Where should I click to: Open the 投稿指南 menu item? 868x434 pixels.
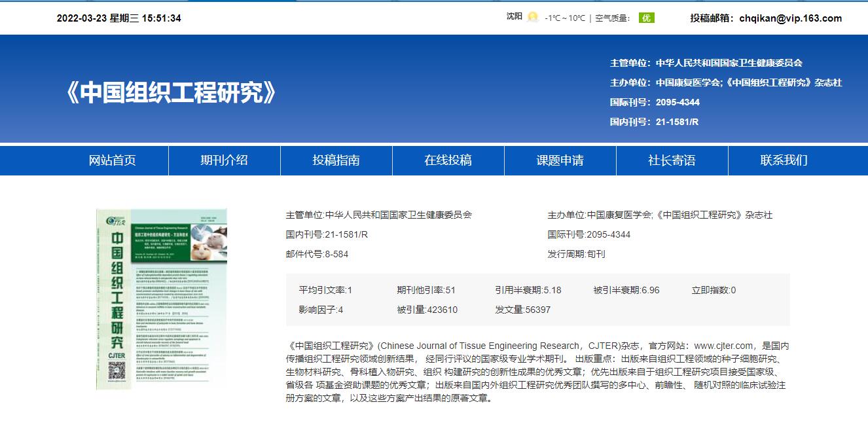[x=336, y=160]
